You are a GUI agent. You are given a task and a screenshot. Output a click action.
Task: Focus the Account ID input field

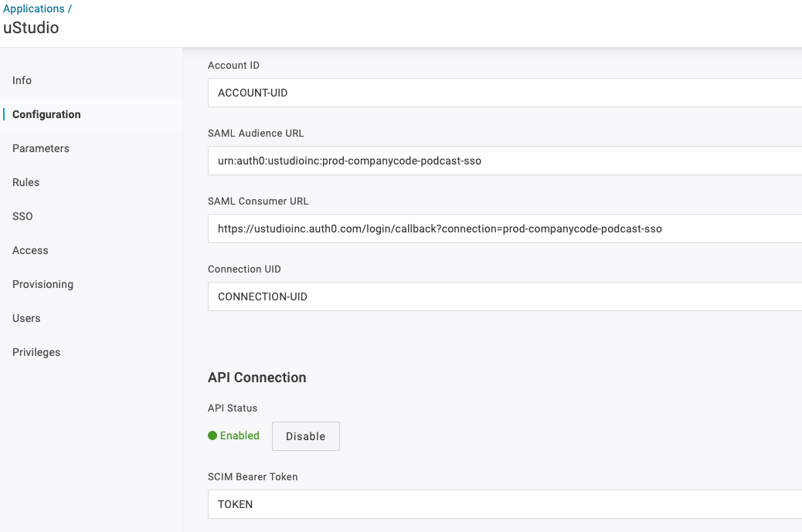(505, 93)
